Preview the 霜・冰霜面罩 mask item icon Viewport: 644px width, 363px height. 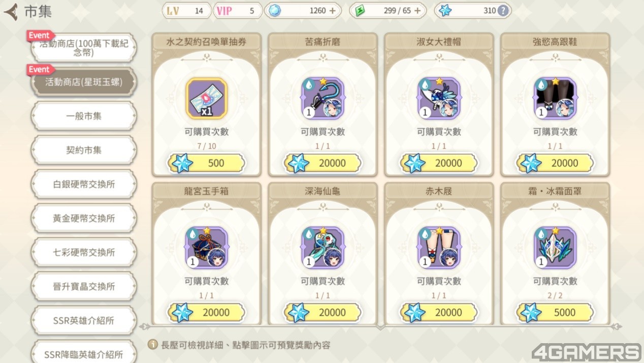[555, 248]
